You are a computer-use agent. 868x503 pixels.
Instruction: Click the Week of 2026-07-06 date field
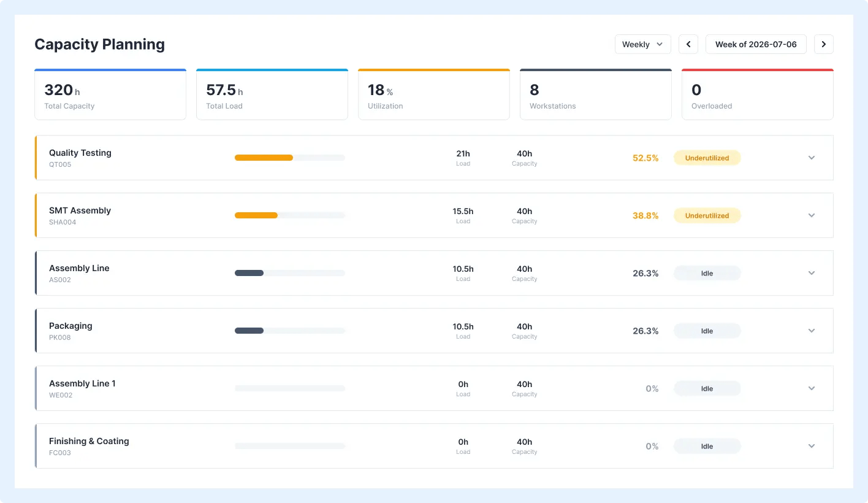pyautogui.click(x=756, y=44)
